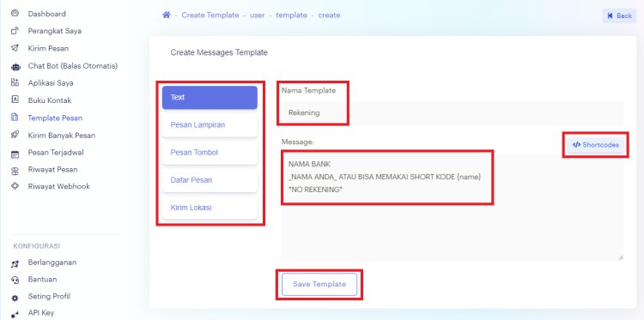The width and height of the screenshot is (644, 320).
Task: Click the Chat Bot robot icon
Action: pos(15,66)
